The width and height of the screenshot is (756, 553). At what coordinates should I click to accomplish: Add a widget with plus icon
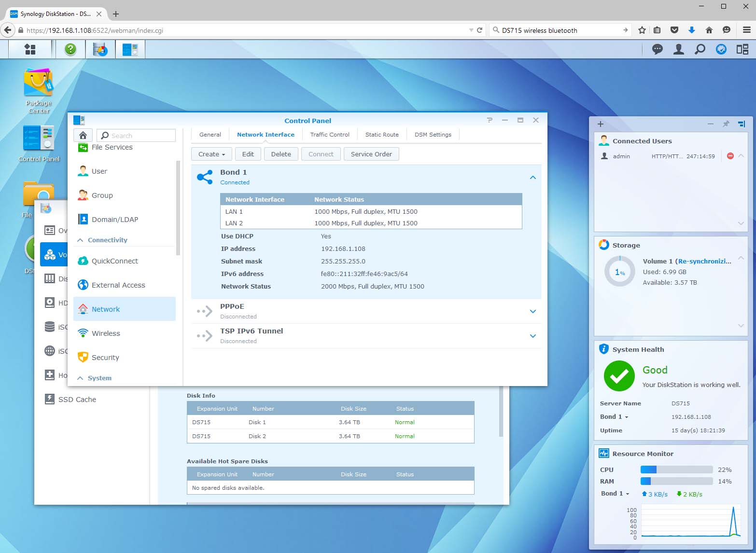(601, 124)
